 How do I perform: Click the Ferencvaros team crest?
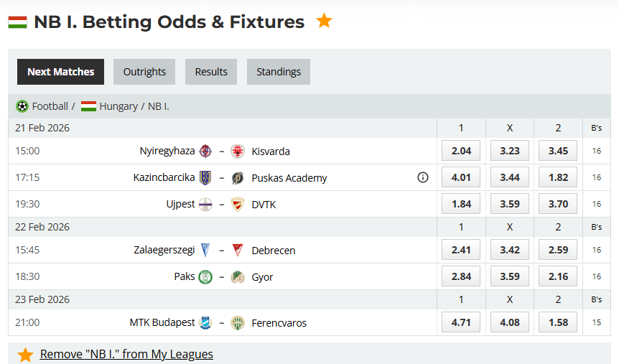pos(238,322)
